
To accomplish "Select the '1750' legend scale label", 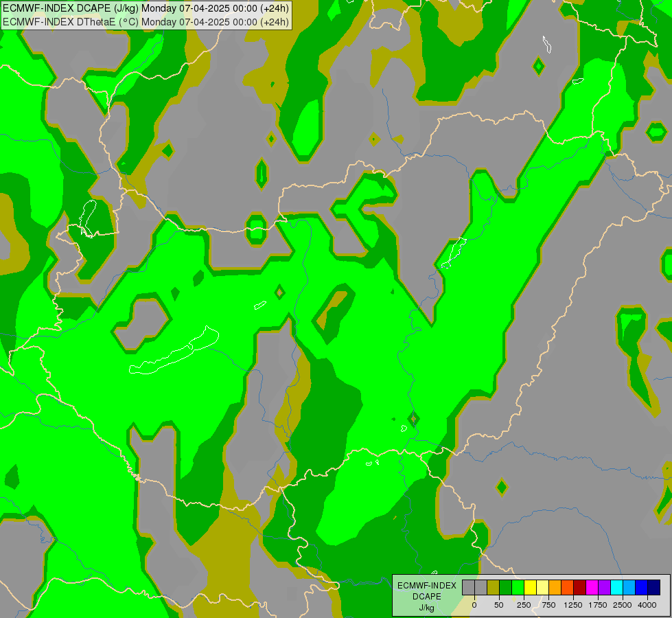I will [598, 605].
